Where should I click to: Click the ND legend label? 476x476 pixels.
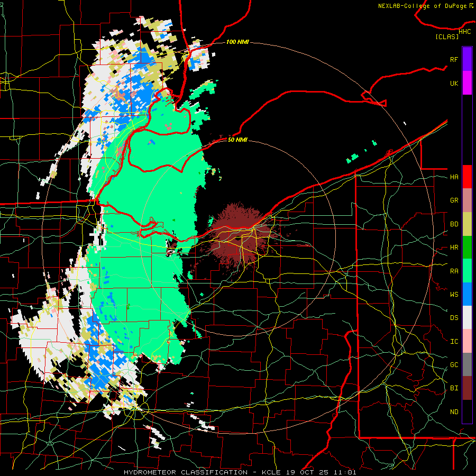[454, 411]
